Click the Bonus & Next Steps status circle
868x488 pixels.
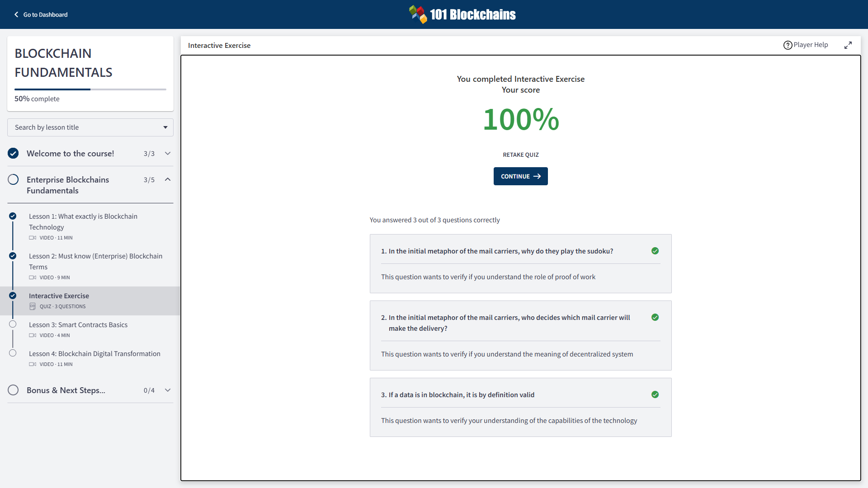click(x=13, y=390)
